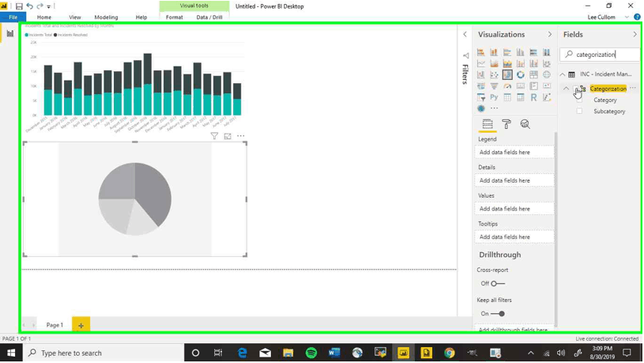Pick the 100% stacked column chart visual

click(x=547, y=52)
